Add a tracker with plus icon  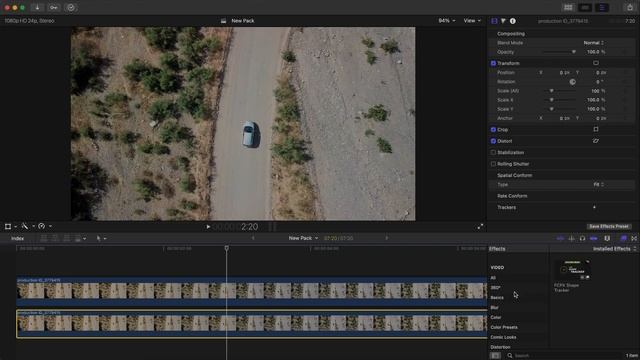coord(594,207)
